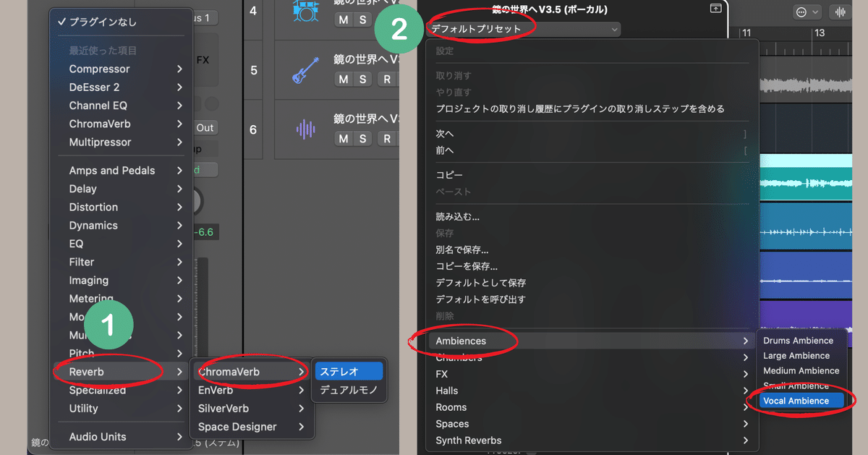Solo track 5 with the bass icon
The image size is (868, 455).
(x=363, y=79)
